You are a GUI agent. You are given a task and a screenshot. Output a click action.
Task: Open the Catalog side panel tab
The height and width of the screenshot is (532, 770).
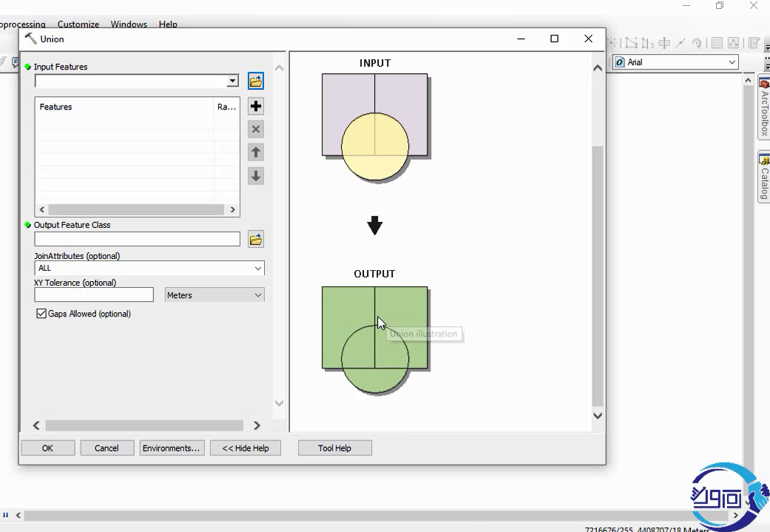pyautogui.click(x=764, y=178)
